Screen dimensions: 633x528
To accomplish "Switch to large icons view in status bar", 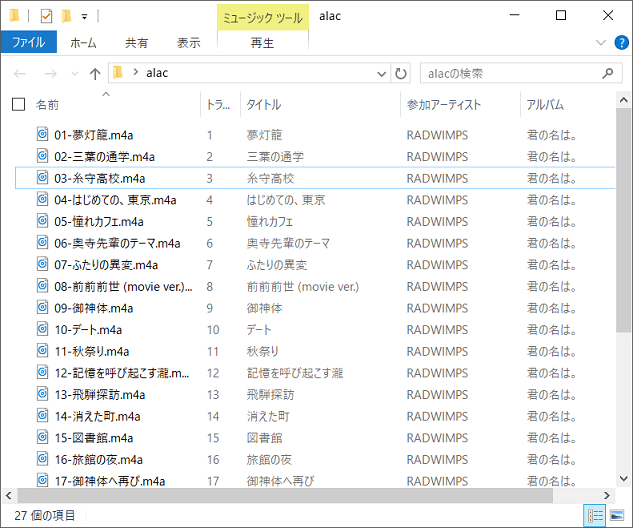I will (x=617, y=515).
